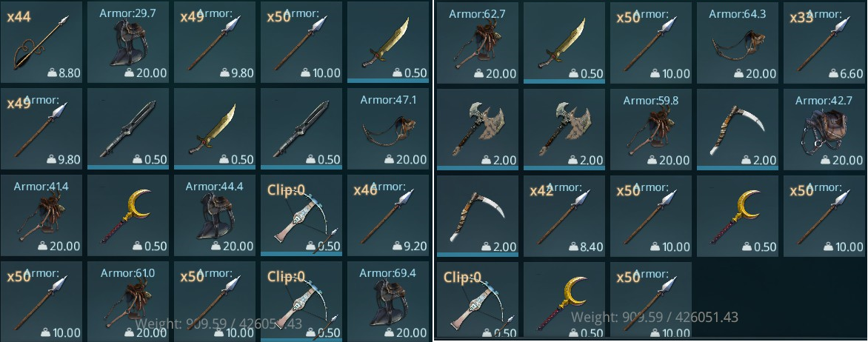Image resolution: width=868 pixels, height=342 pixels.
Task: Select the Armor 42.7 saddle
Action: (x=824, y=128)
